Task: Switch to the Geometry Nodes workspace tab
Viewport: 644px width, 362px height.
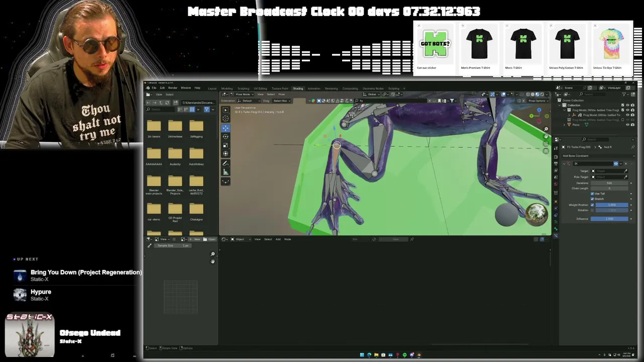Action: 373,88
